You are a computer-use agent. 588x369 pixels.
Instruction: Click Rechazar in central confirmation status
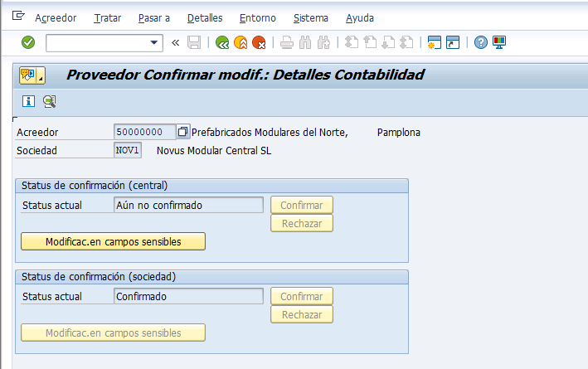[x=302, y=224]
